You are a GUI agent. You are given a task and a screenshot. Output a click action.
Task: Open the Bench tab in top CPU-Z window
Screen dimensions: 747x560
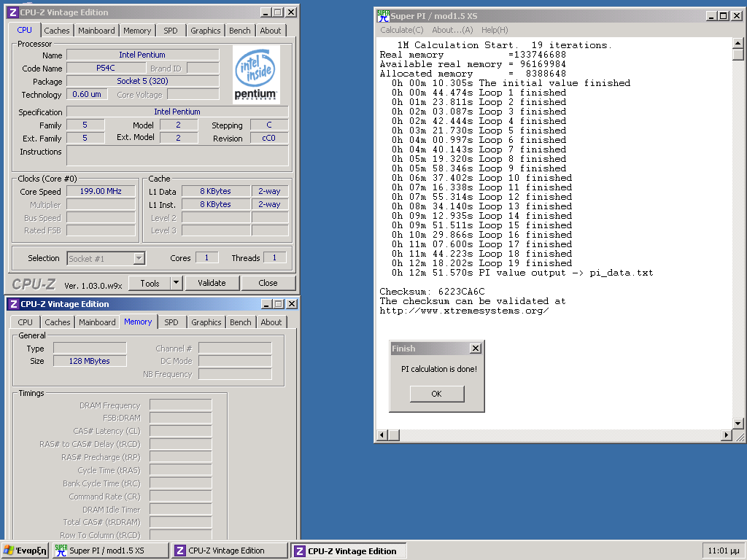point(239,31)
